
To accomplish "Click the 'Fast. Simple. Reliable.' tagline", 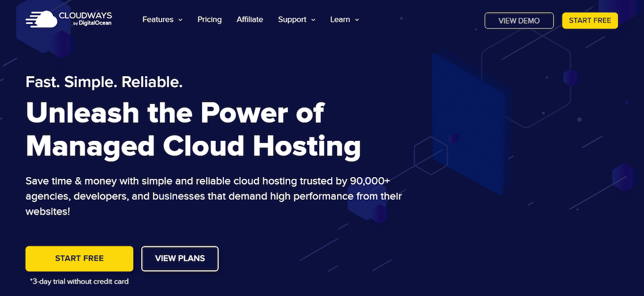I will coord(104,82).
